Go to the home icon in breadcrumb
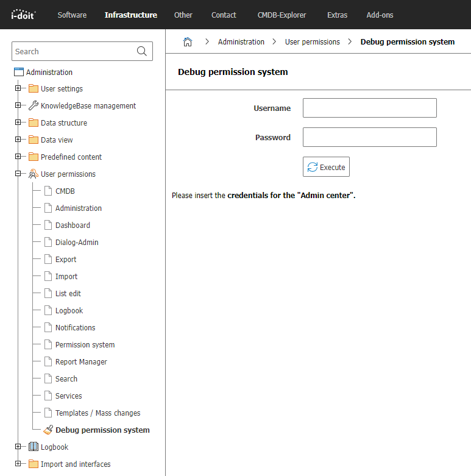 [188, 41]
